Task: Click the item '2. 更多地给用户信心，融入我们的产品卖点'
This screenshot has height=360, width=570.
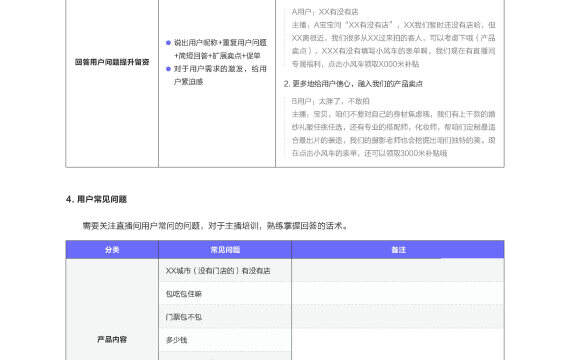Action: pos(353,84)
